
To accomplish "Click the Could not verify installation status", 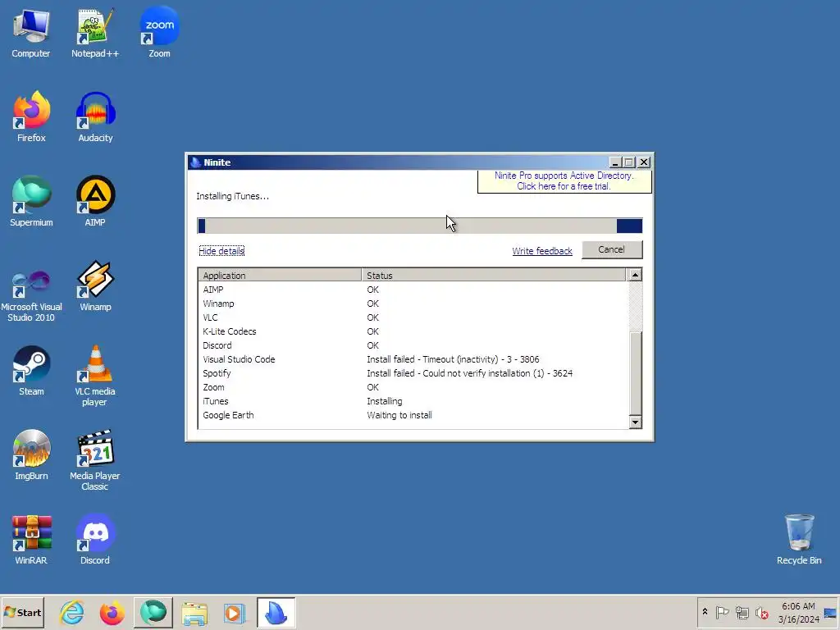I will point(470,373).
